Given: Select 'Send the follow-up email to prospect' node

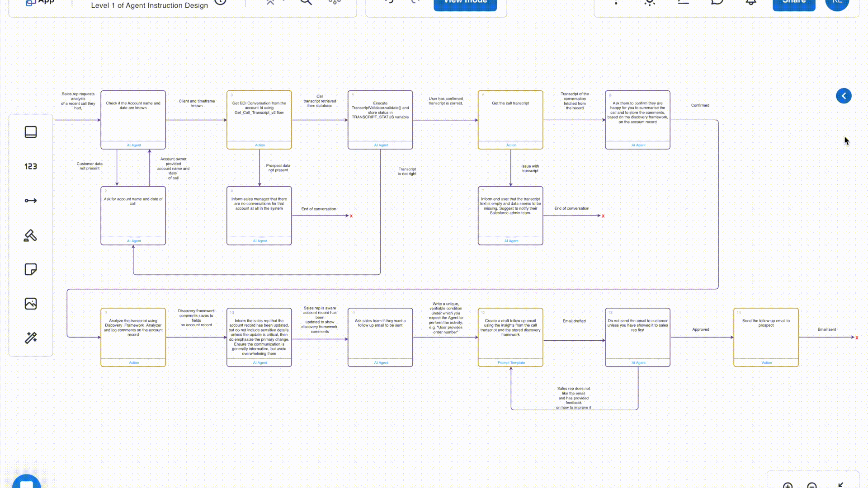Looking at the screenshot, I should 766,337.
